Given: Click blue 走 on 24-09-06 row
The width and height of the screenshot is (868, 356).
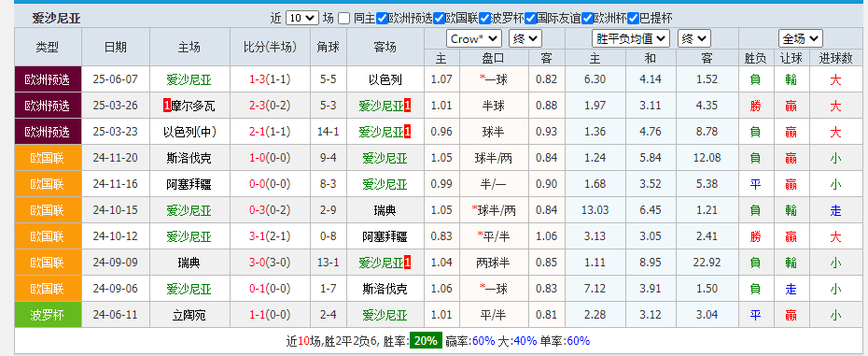Looking at the screenshot, I should 791,289.
